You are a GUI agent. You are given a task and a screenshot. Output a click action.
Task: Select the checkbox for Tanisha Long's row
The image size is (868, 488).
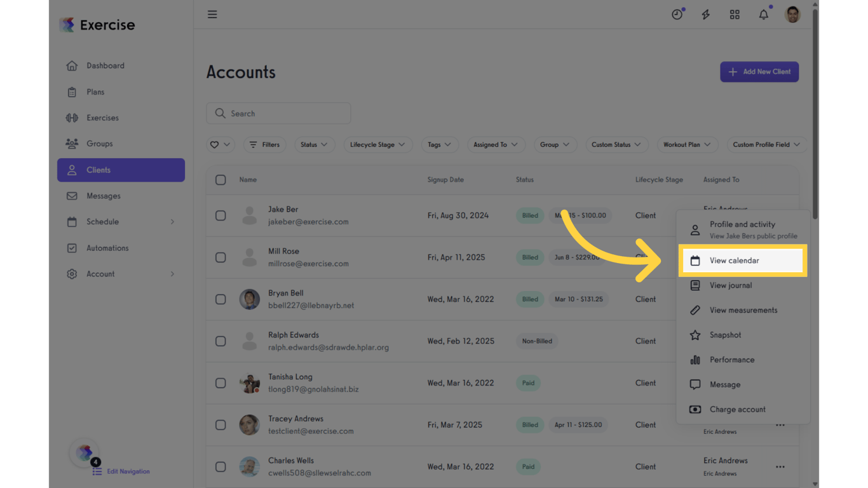click(220, 383)
